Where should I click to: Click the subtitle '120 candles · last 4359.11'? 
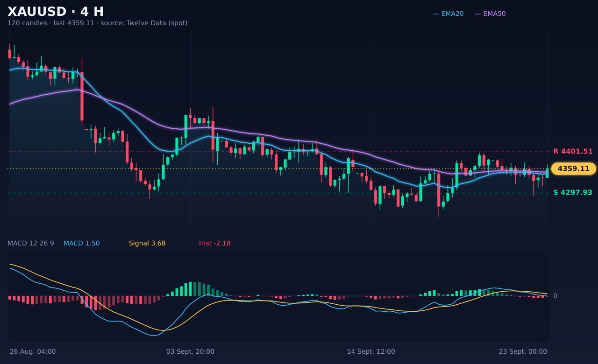(50, 23)
